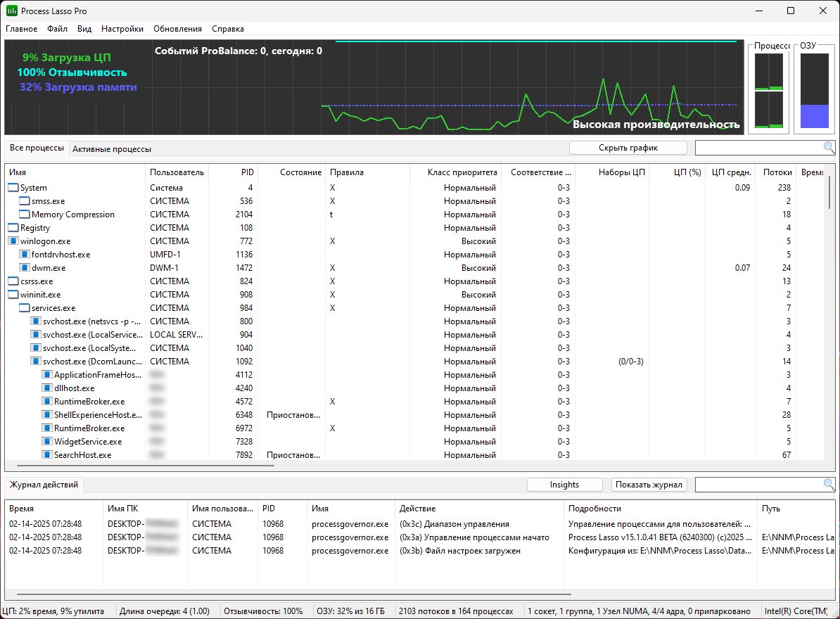
Task: Click the process list horizontal scrollbar
Action: click(x=146, y=466)
